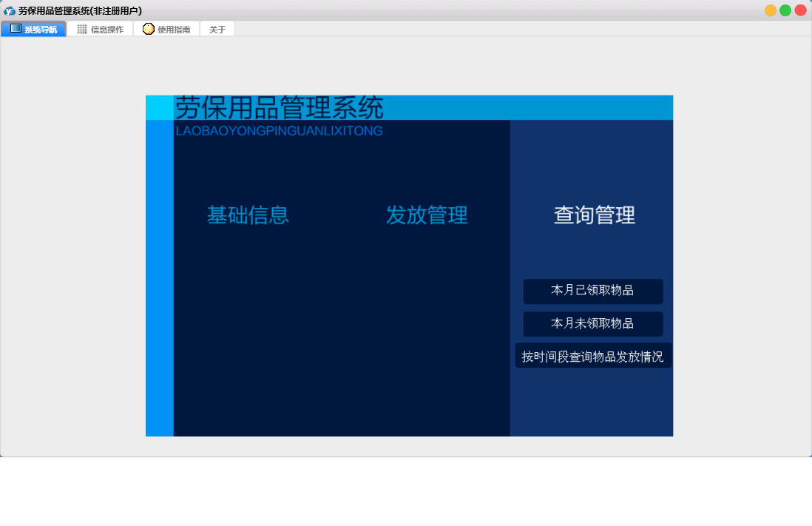Collapse the 查询管理 section heading

point(595,215)
